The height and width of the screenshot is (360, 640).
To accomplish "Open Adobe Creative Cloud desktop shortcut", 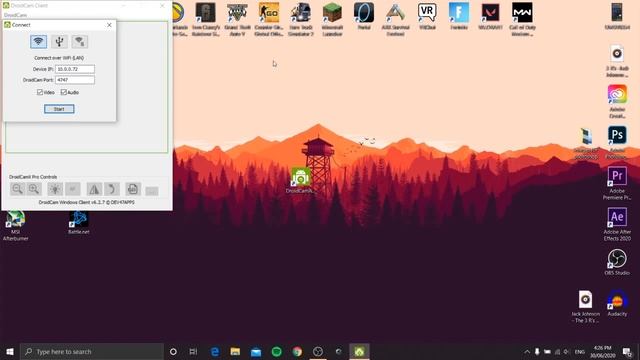I will pos(617,101).
